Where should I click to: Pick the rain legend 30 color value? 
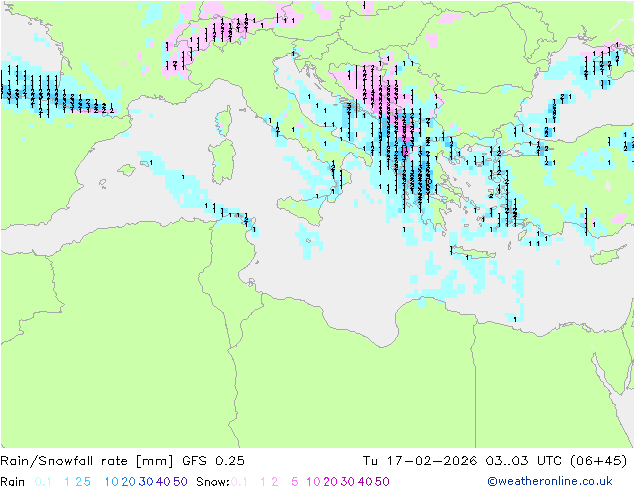click(x=146, y=482)
